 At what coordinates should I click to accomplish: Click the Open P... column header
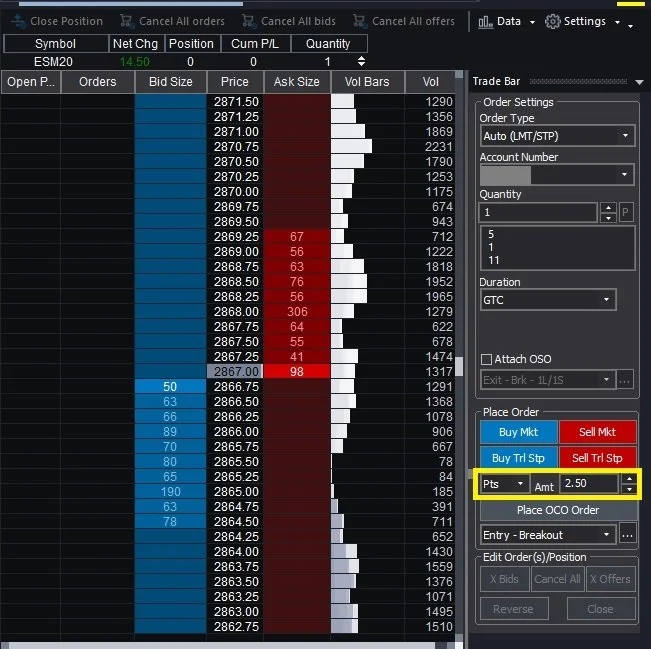31,82
